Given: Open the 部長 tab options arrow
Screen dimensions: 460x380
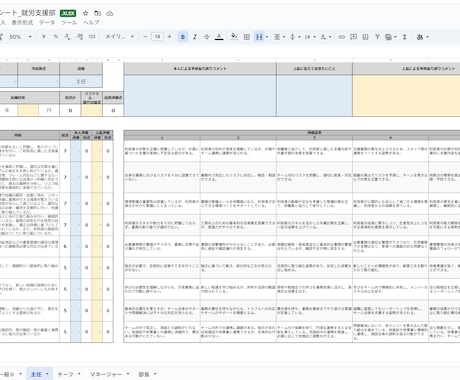Looking at the screenshot, I should [155, 374].
